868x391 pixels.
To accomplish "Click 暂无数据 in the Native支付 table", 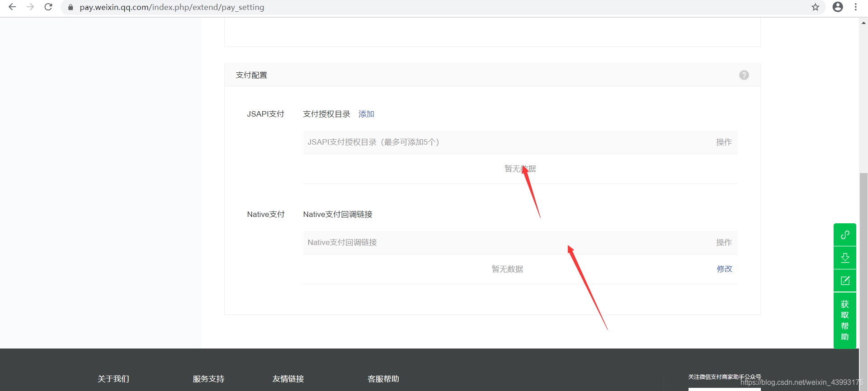I will 507,269.
